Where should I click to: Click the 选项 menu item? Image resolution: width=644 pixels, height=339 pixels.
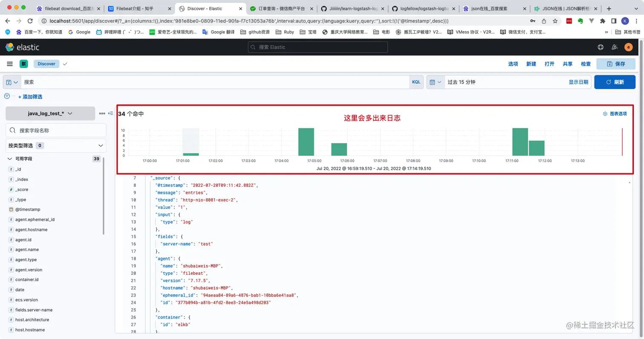tap(513, 64)
